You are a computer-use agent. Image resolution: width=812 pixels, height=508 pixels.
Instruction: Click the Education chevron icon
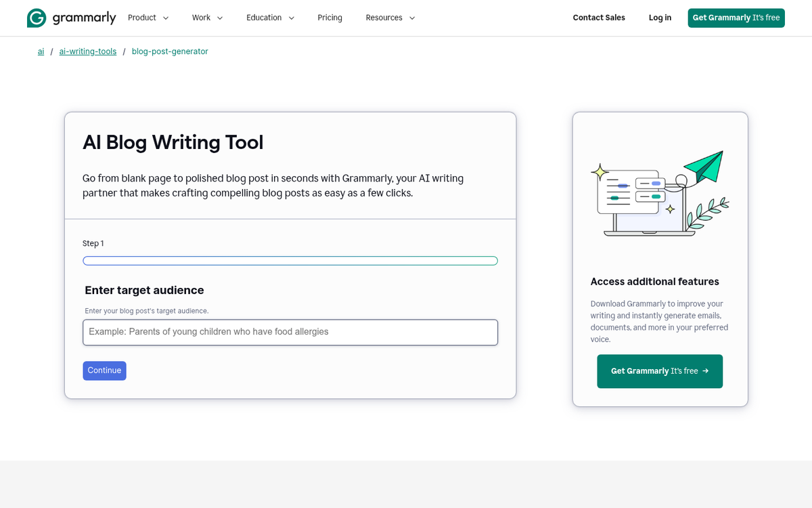point(291,18)
